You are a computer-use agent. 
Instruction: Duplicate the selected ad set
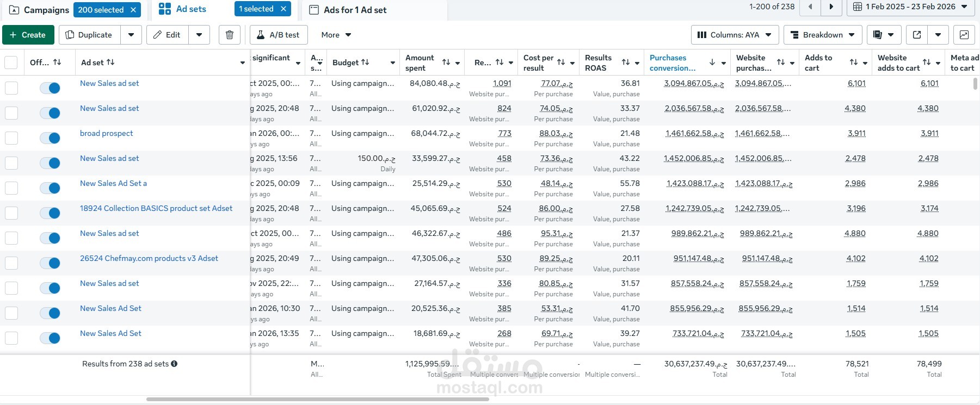coord(89,35)
